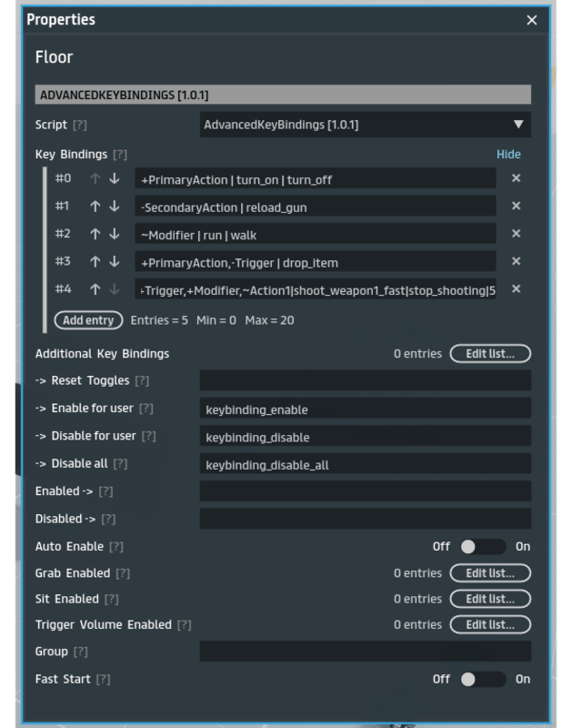Image resolution: width=572 pixels, height=728 pixels.
Task: Toggle the Auto Enable switch
Action: (x=482, y=547)
